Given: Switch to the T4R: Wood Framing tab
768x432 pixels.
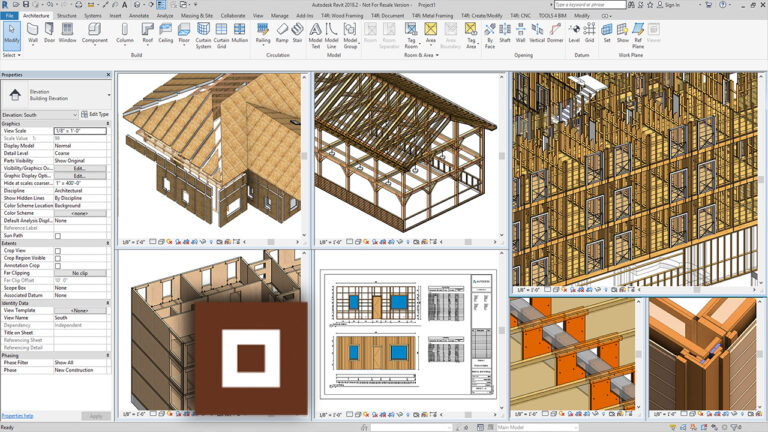Looking at the screenshot, I should tap(342, 16).
